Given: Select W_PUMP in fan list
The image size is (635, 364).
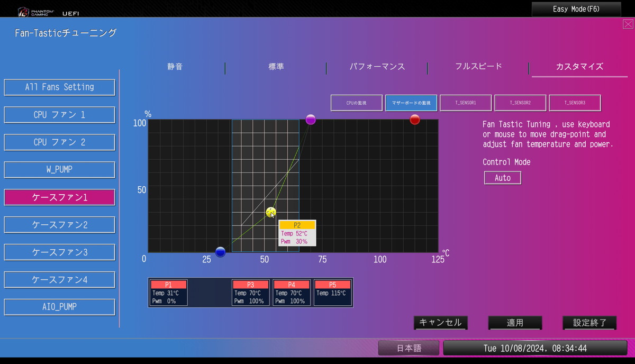Looking at the screenshot, I should pos(60,170).
